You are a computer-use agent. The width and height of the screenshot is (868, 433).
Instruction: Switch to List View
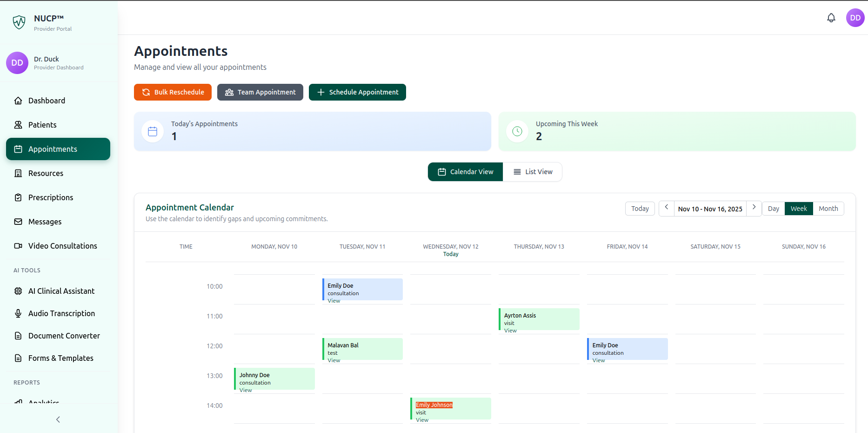point(532,172)
